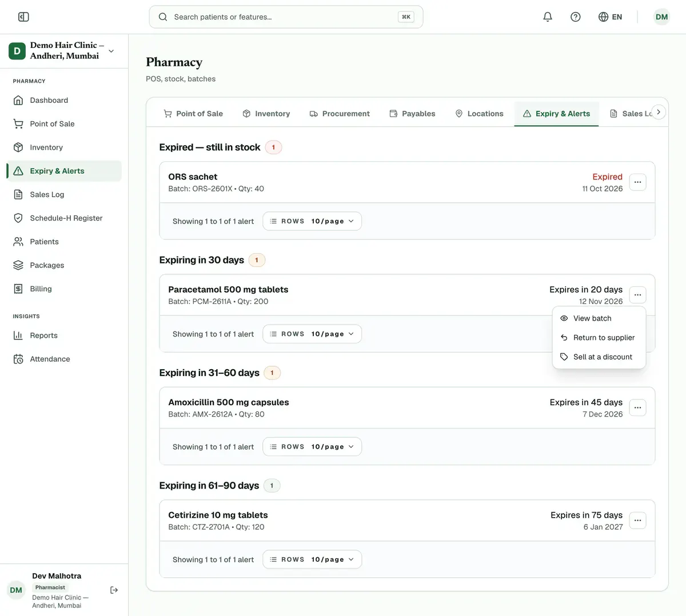
Task: Choose View batch from the menu
Action: (599, 318)
